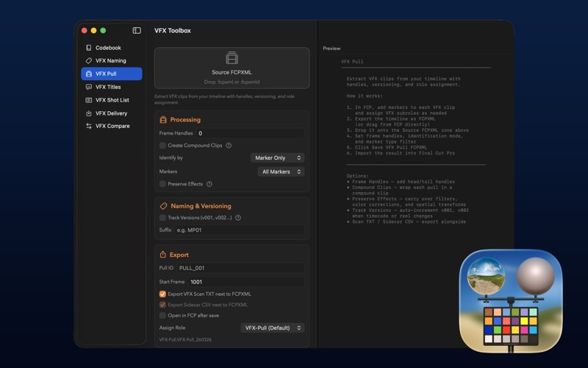Click the VFX Naming tag icon
This screenshot has height=368, width=588.
[x=88, y=60]
